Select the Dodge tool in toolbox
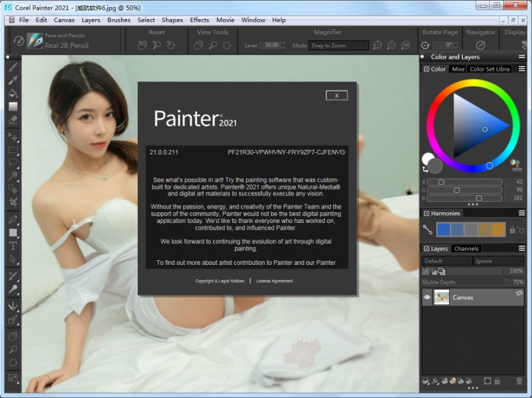 (x=13, y=288)
